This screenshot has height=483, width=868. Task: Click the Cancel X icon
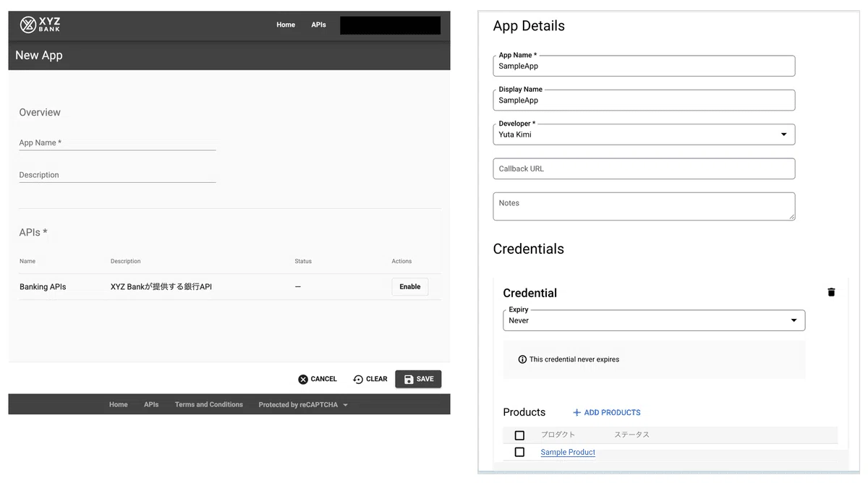pos(303,380)
